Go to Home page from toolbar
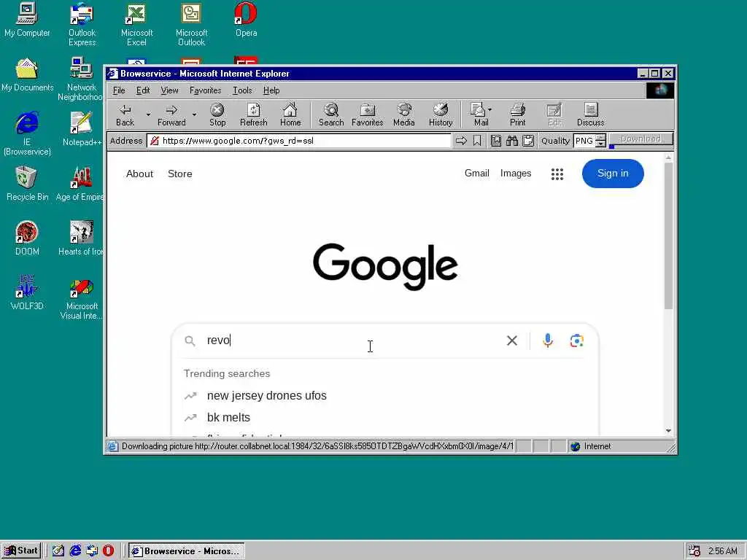The image size is (747, 560). coord(290,114)
